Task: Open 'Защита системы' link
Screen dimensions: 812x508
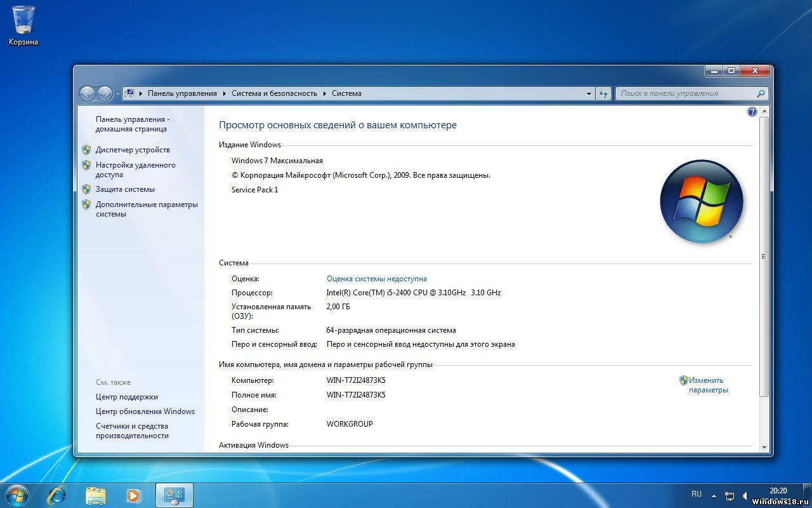Action: [125, 189]
